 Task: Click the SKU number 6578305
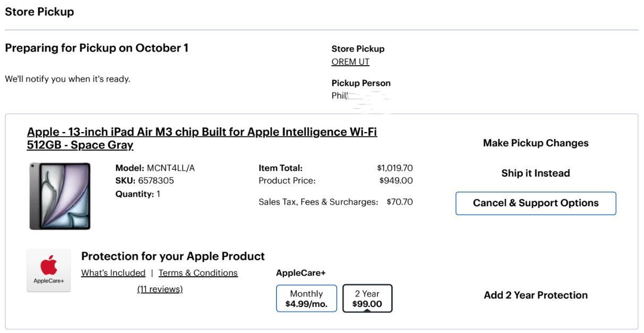156,180
